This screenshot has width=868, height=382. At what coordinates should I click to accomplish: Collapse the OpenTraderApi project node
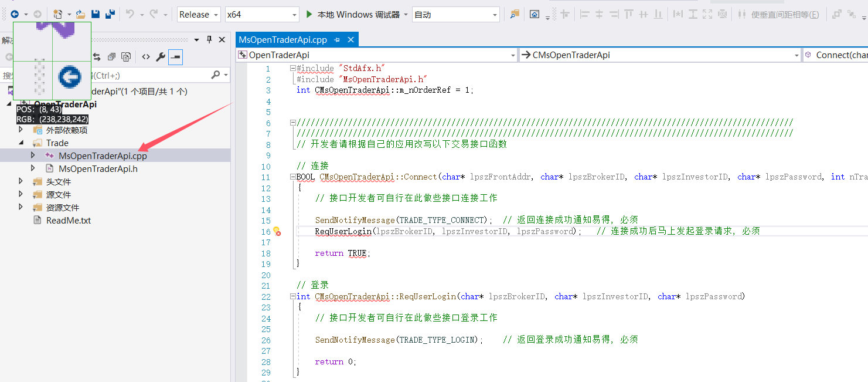coord(9,104)
